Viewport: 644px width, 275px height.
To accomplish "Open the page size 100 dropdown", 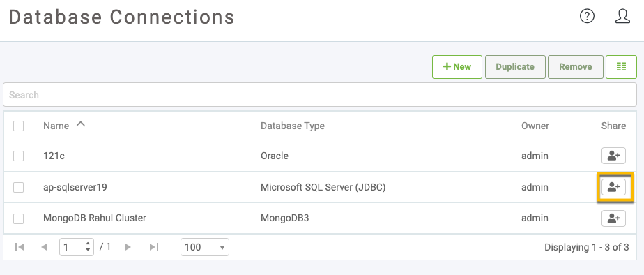I will pyautogui.click(x=204, y=247).
